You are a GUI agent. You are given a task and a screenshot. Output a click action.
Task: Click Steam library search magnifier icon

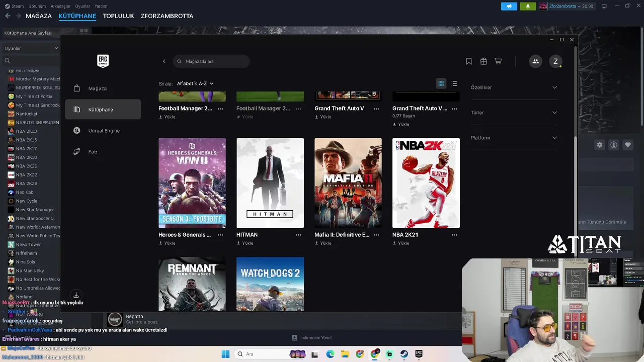coord(7,61)
